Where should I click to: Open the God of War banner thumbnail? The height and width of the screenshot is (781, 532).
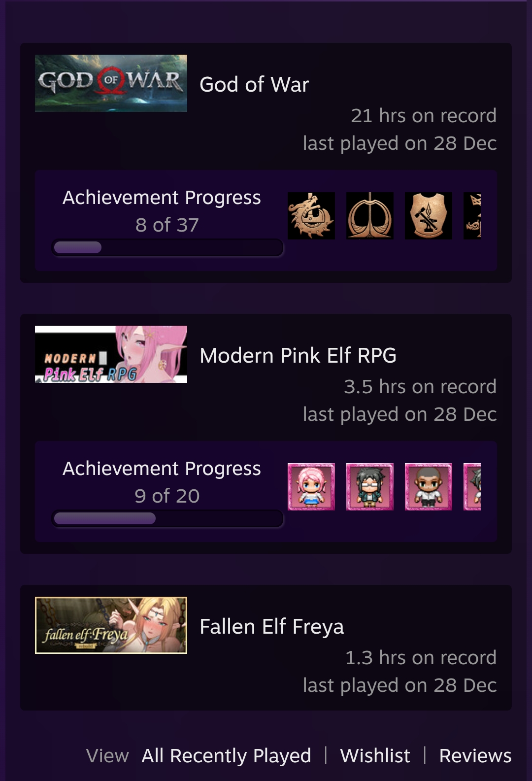click(111, 83)
